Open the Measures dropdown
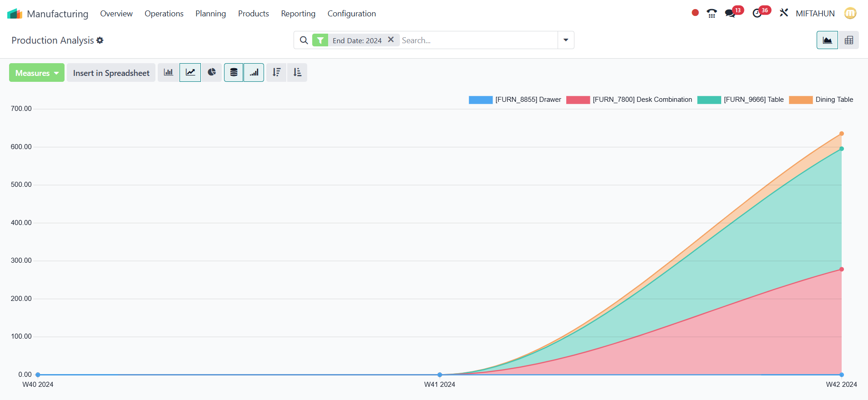 pyautogui.click(x=37, y=73)
